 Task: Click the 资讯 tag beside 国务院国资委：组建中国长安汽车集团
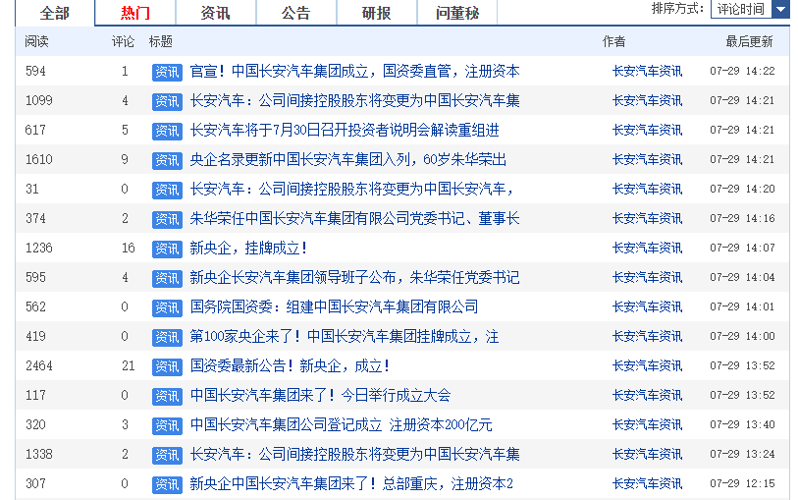click(167, 308)
